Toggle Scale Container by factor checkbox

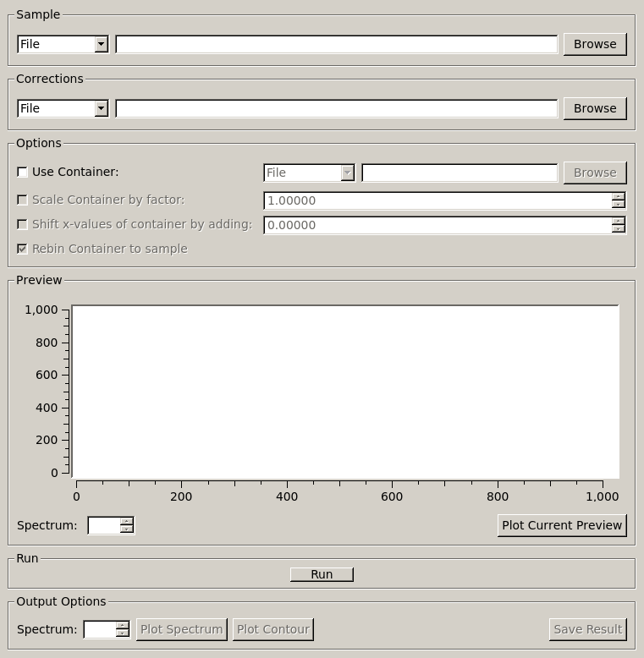pyautogui.click(x=23, y=200)
